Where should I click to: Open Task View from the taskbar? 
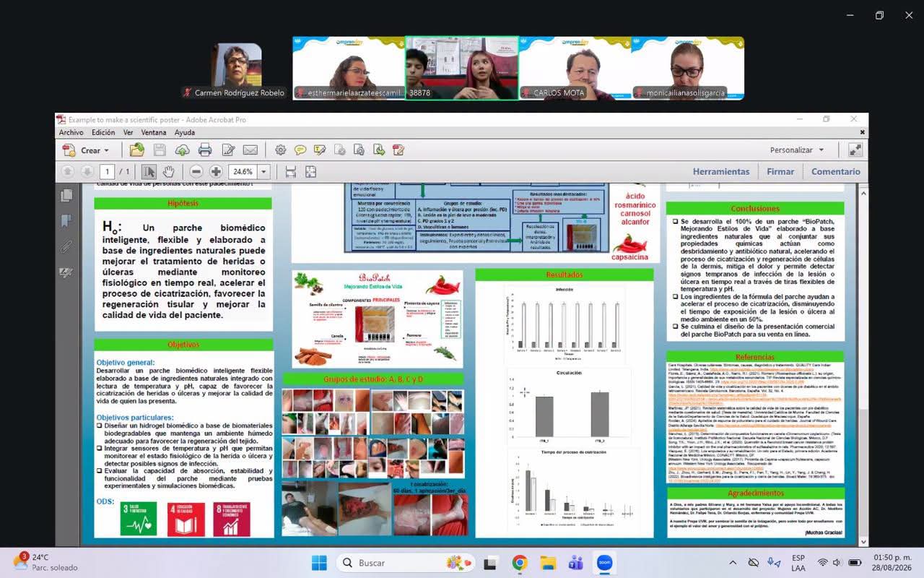pyautogui.click(x=491, y=563)
